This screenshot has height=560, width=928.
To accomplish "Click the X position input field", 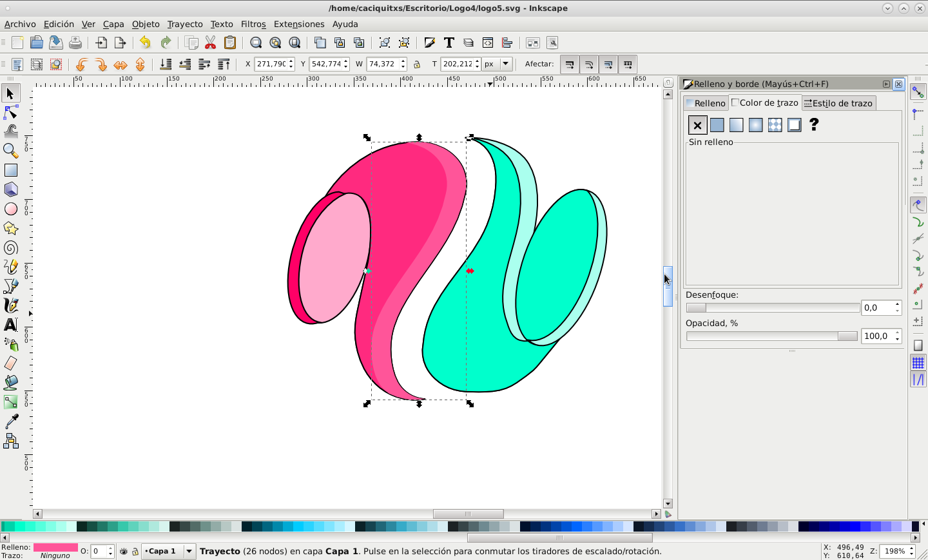I will coord(271,64).
